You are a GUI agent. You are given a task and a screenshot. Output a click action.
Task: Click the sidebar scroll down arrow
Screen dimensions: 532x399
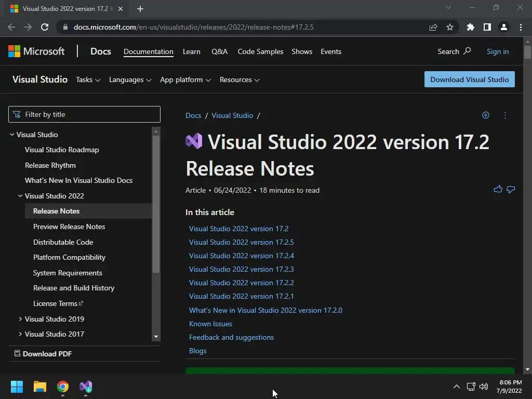point(156,337)
